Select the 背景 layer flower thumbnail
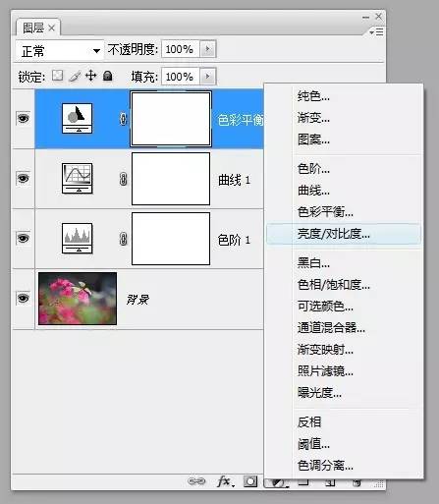439x504 pixels. coord(78,299)
